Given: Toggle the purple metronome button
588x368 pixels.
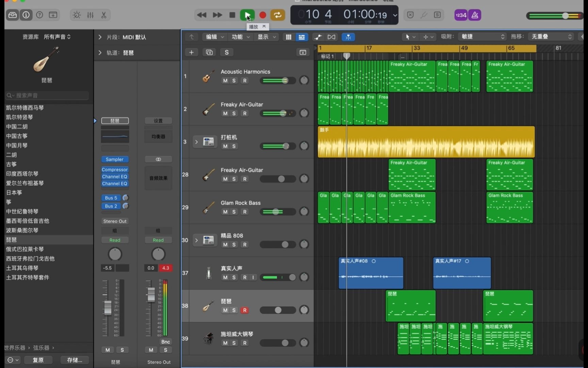Looking at the screenshot, I should 475,15.
